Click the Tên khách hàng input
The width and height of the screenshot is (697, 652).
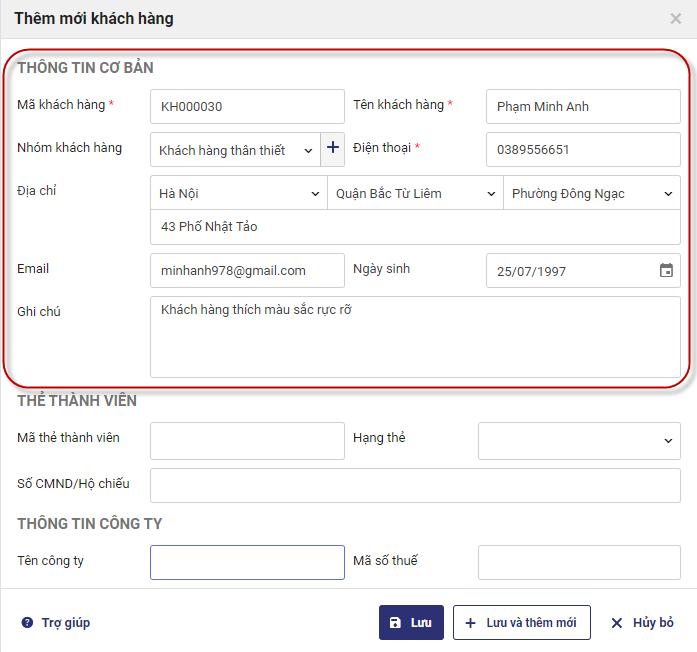pos(583,107)
